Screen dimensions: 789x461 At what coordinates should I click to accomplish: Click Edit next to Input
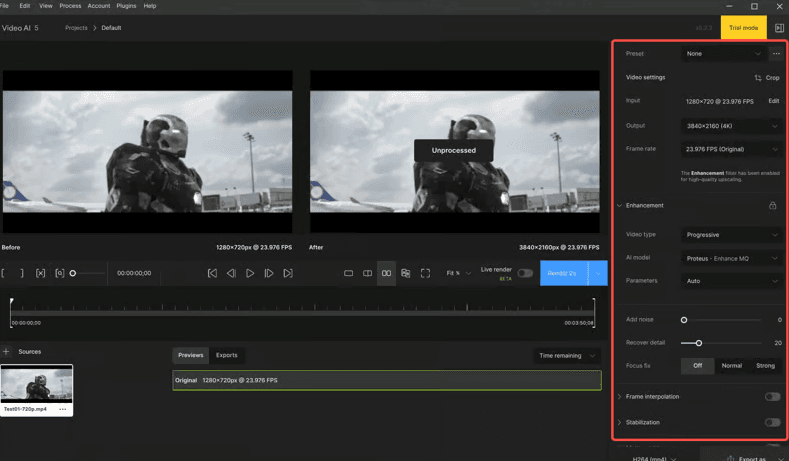[773, 101]
